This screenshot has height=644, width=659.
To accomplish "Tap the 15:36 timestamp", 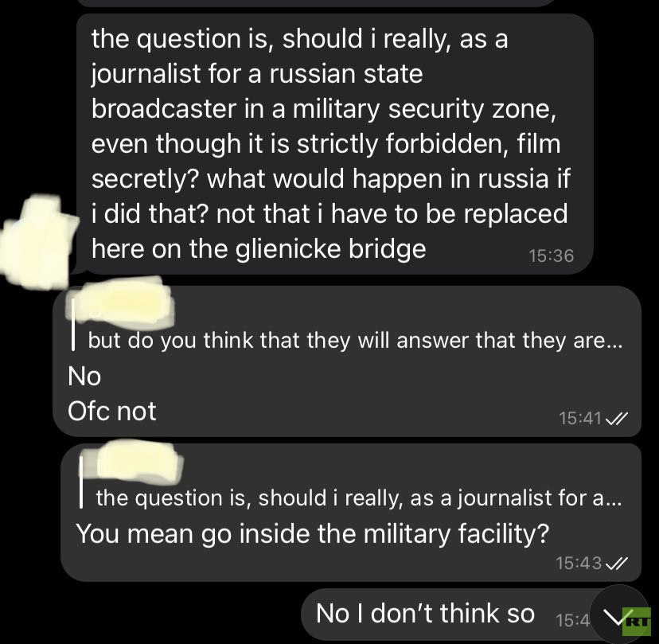I will [551, 256].
